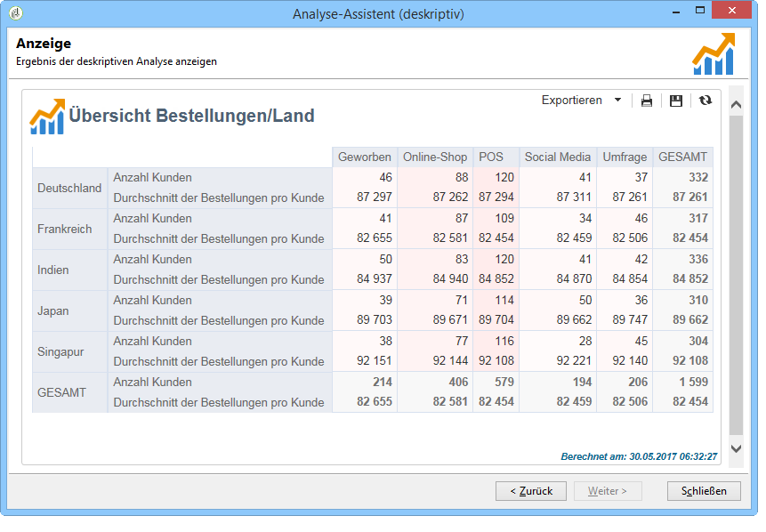The width and height of the screenshot is (766, 532).
Task: Select the GESAMT column header
Action: click(682, 157)
